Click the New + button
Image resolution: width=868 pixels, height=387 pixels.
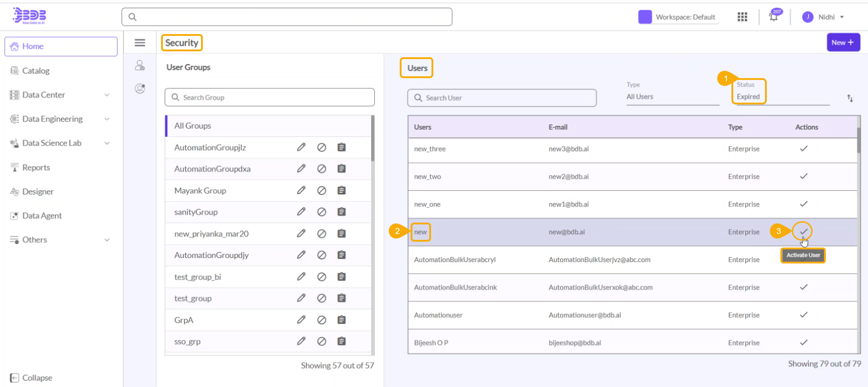tap(843, 42)
